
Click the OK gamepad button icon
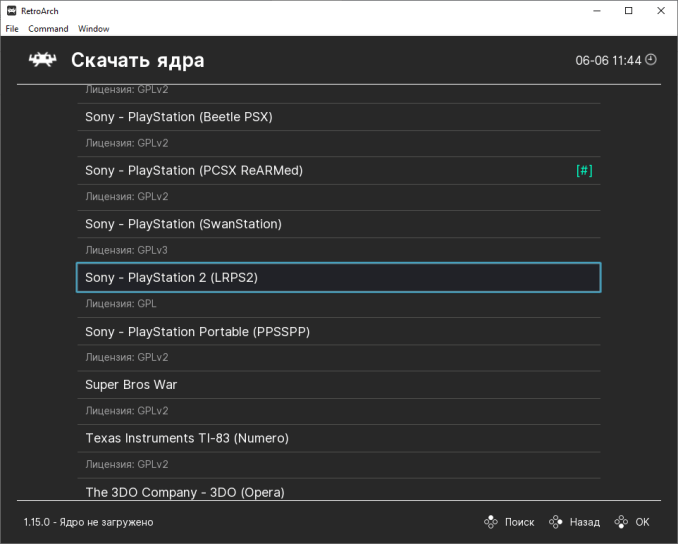621,522
